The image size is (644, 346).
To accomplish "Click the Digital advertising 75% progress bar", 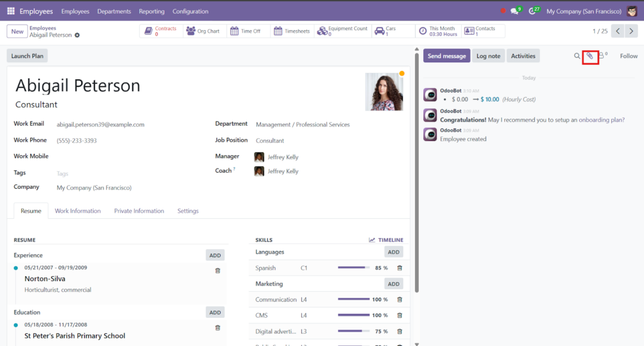I will [353, 331].
